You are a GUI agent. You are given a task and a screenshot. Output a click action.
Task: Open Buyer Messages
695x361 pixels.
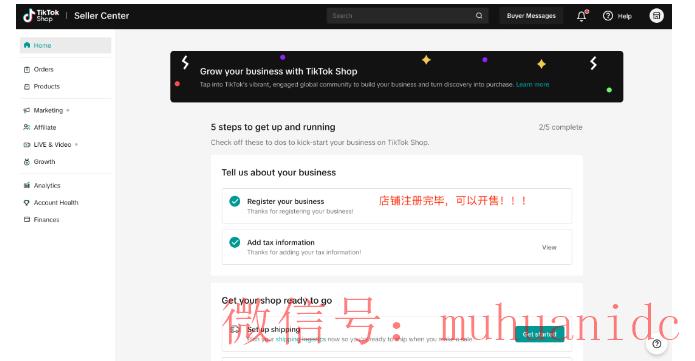531,16
